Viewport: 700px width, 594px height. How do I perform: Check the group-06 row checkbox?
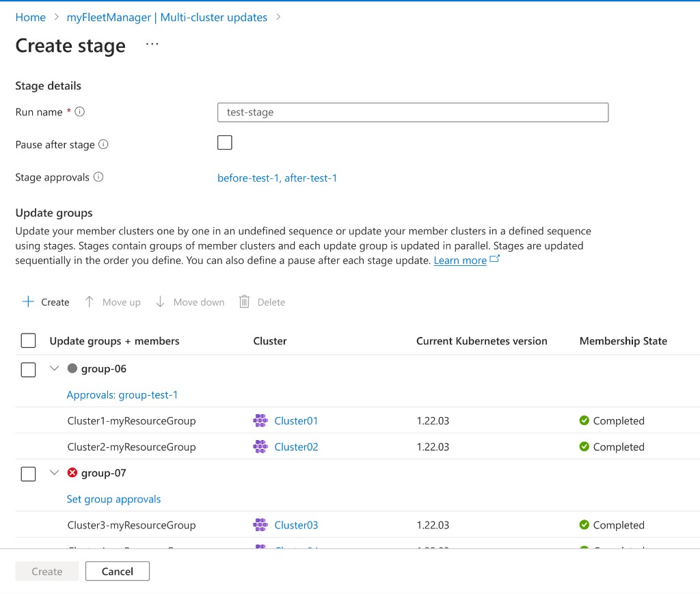(x=28, y=370)
